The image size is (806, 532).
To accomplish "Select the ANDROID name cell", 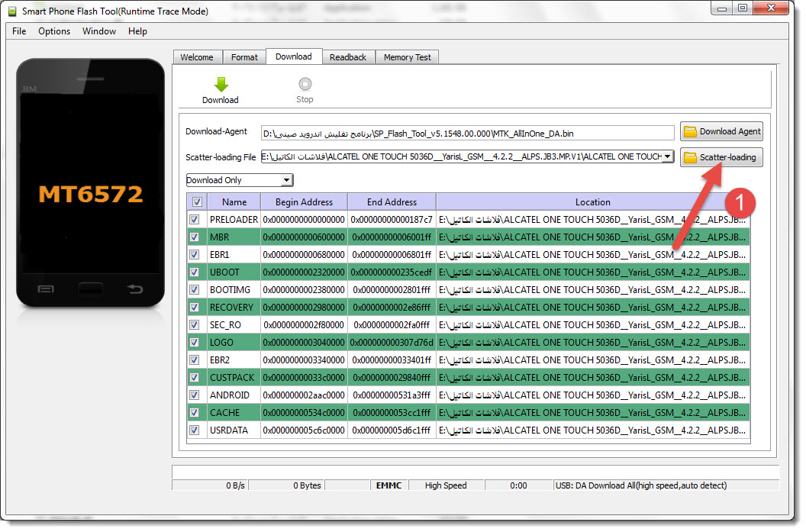I will (x=234, y=395).
